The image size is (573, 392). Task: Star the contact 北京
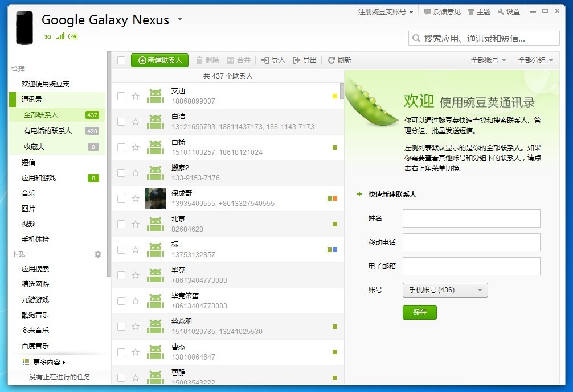coord(136,224)
